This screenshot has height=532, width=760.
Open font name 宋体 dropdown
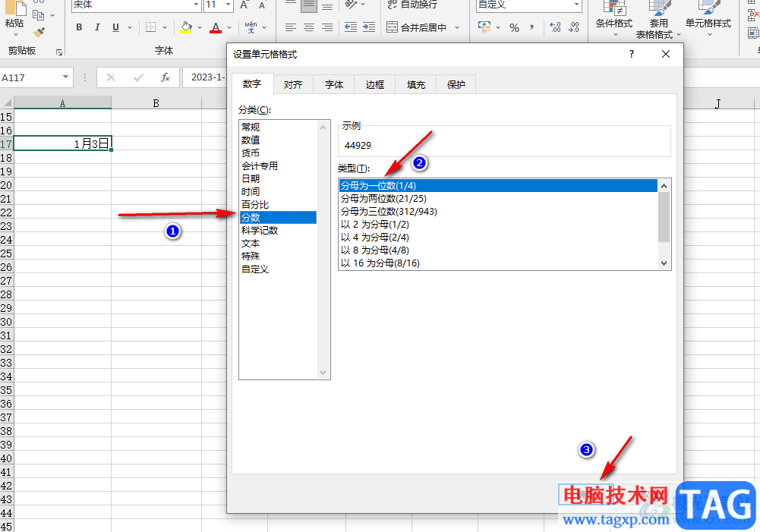coord(196,5)
